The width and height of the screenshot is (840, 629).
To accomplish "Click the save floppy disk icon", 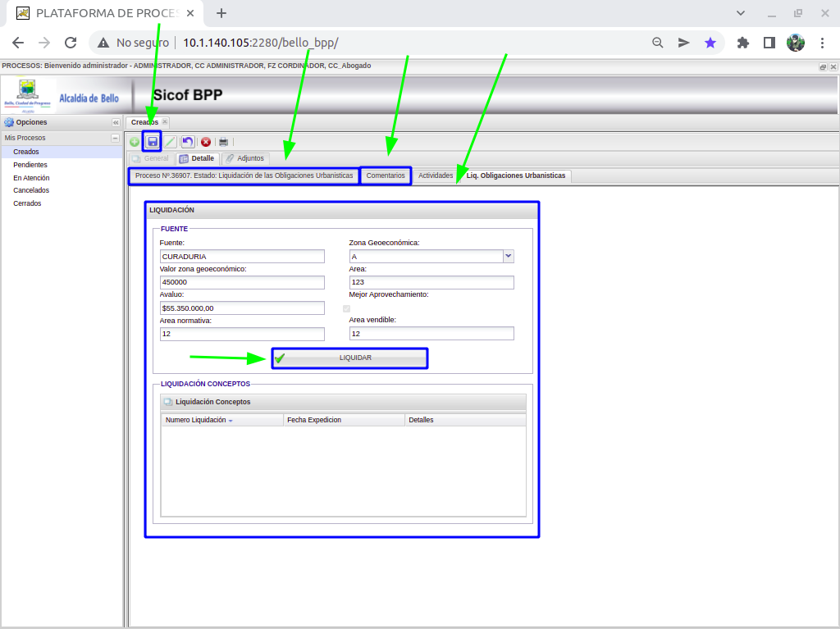I will 152,142.
